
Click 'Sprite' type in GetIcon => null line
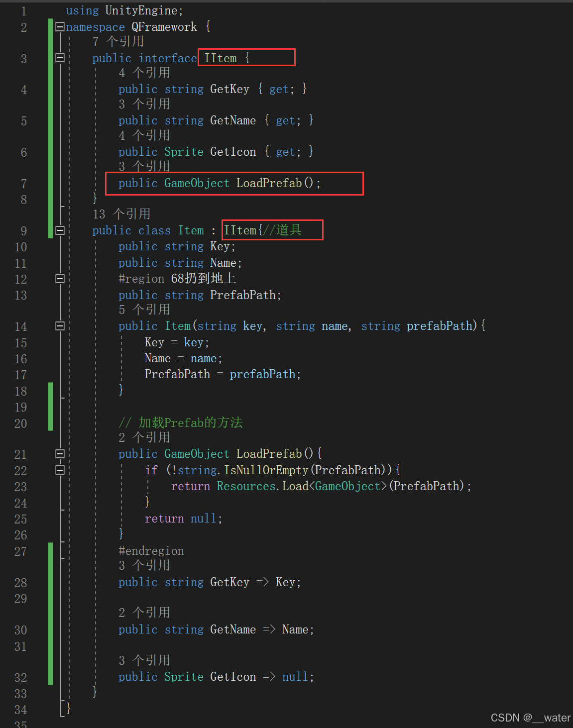184,677
